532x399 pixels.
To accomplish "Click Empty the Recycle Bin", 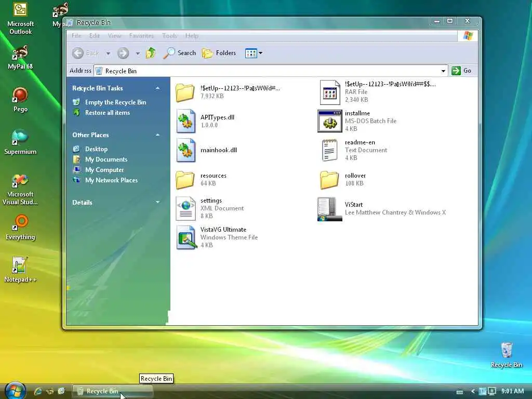I will pos(115,102).
